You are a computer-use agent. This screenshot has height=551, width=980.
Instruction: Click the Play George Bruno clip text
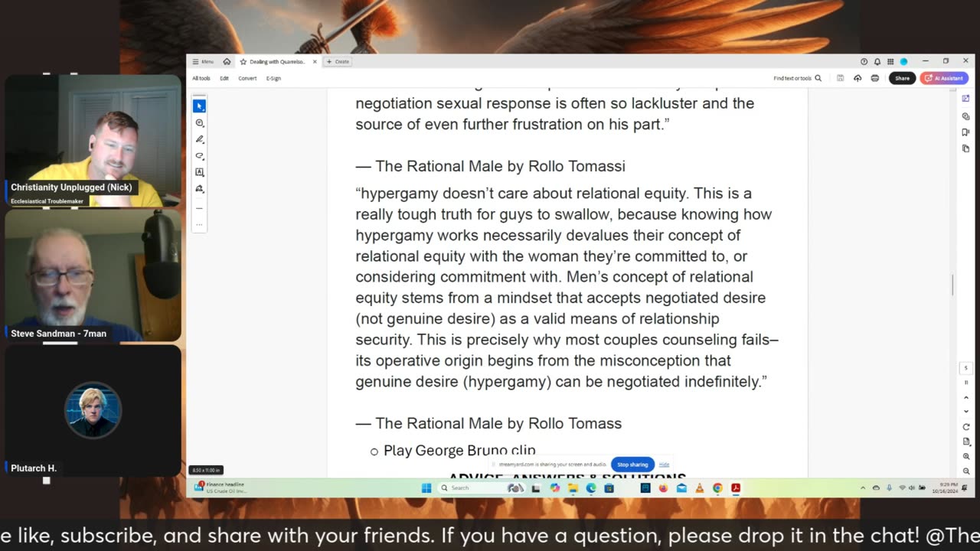click(x=459, y=451)
